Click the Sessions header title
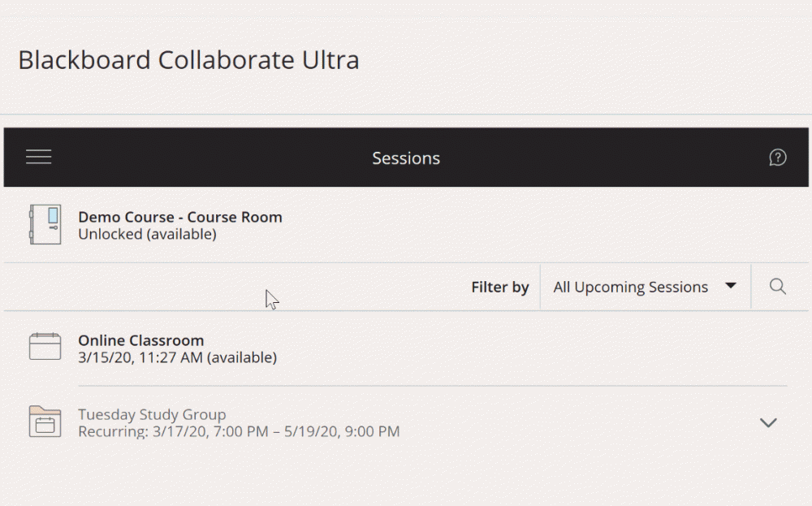Image resolution: width=812 pixels, height=506 pixels. coord(406,158)
